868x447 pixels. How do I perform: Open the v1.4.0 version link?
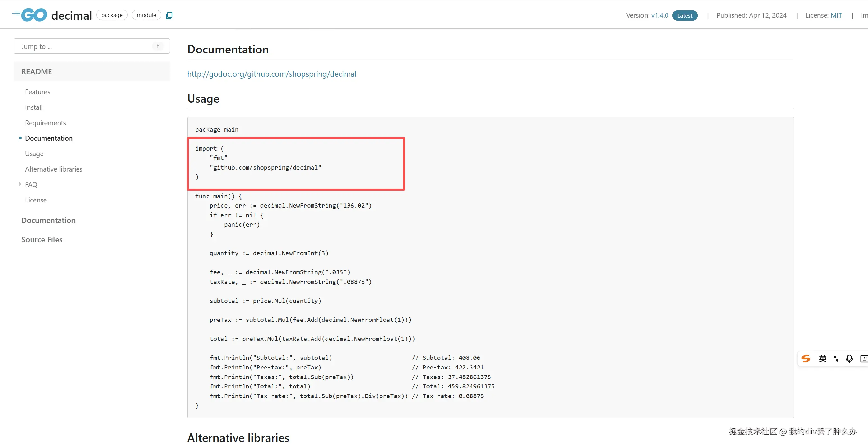tap(659, 15)
